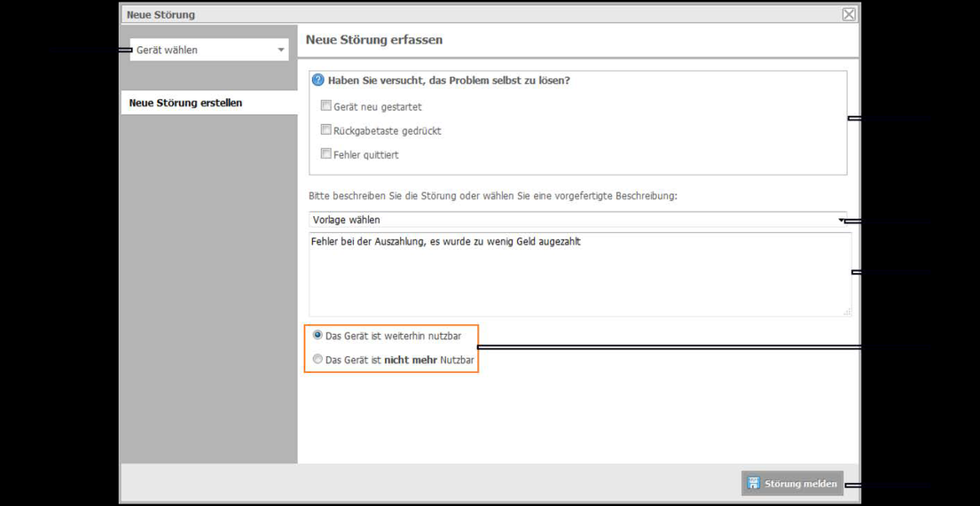Check the 'Gerät neu gestartet' checkbox
Viewport: 980px width, 506px height.
coord(325,106)
